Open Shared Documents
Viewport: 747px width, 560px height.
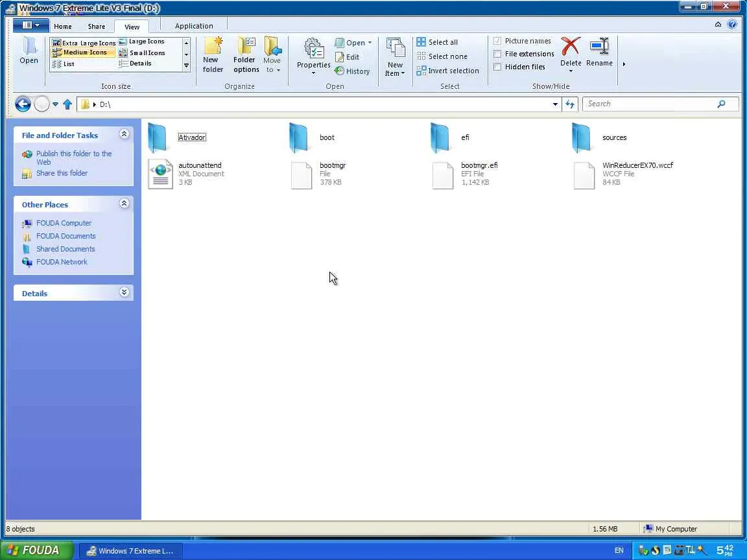point(65,249)
